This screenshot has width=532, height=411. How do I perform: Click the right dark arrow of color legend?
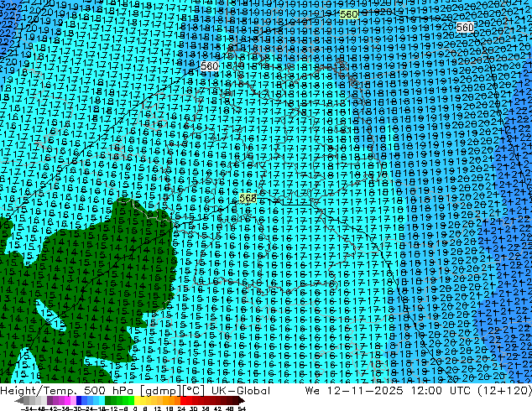pos(242,401)
